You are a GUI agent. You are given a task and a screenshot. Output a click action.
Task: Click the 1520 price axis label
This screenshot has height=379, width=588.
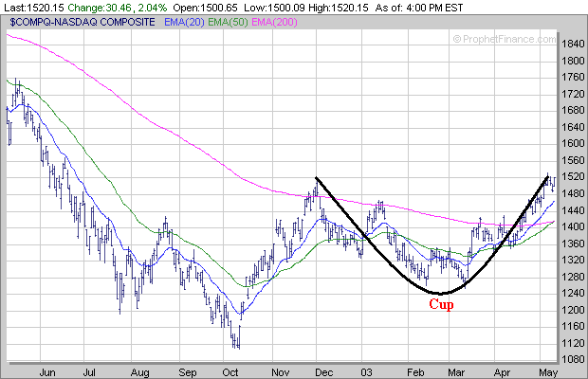point(573,177)
